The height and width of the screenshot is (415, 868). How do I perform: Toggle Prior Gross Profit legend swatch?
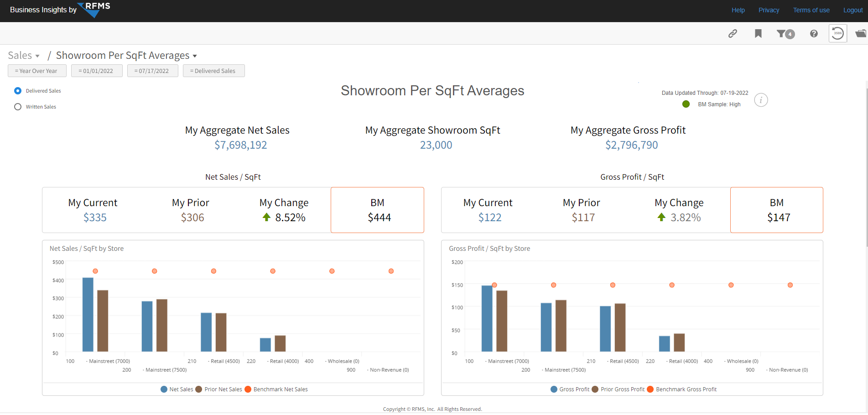coord(595,389)
